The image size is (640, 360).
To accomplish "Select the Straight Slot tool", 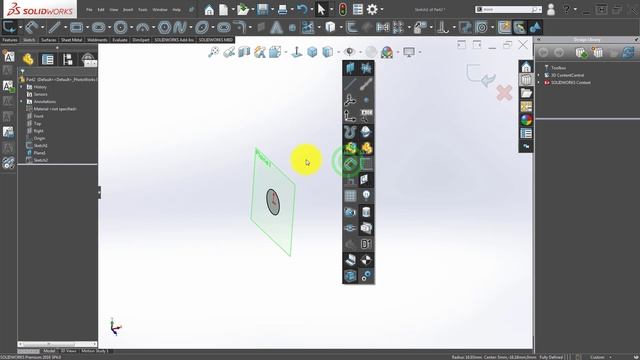I will [x=98, y=27].
